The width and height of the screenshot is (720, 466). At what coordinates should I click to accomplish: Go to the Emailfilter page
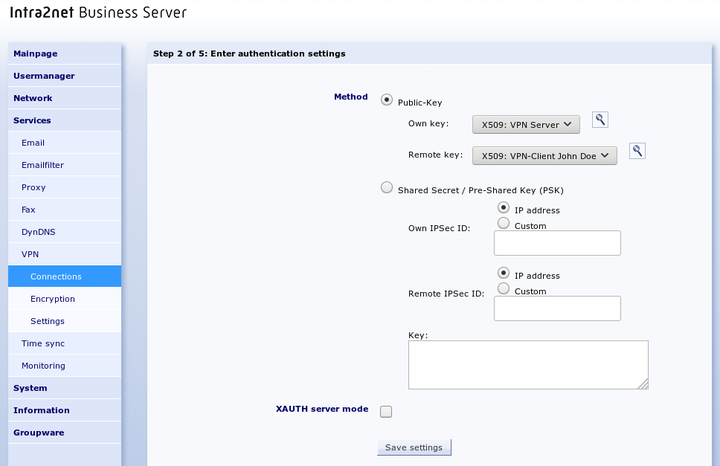tap(65, 165)
